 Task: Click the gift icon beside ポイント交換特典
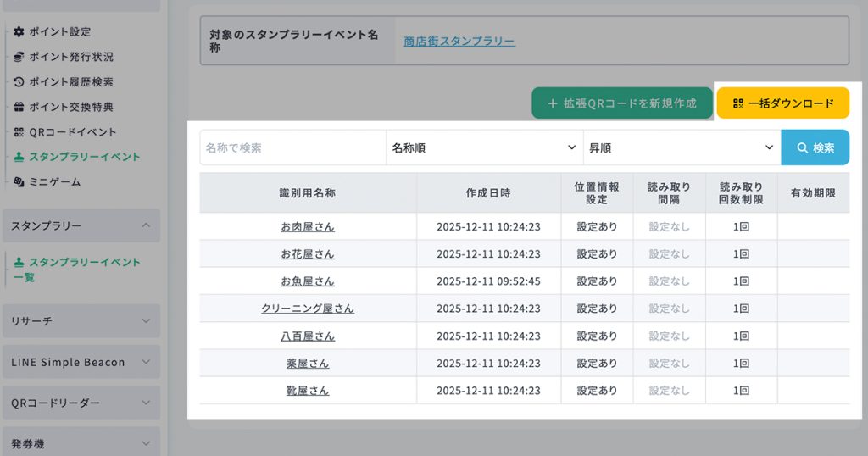tap(19, 108)
